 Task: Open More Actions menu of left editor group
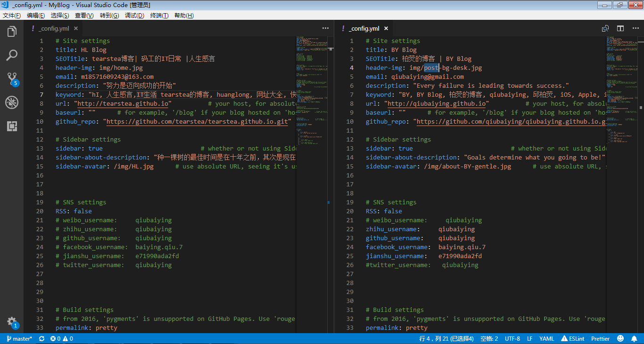[x=325, y=28]
